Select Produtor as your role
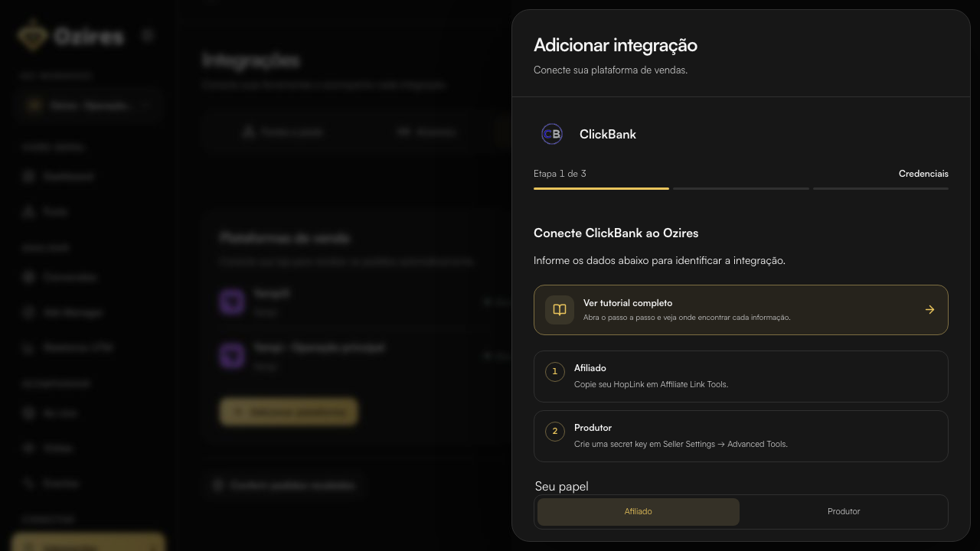 [844, 511]
